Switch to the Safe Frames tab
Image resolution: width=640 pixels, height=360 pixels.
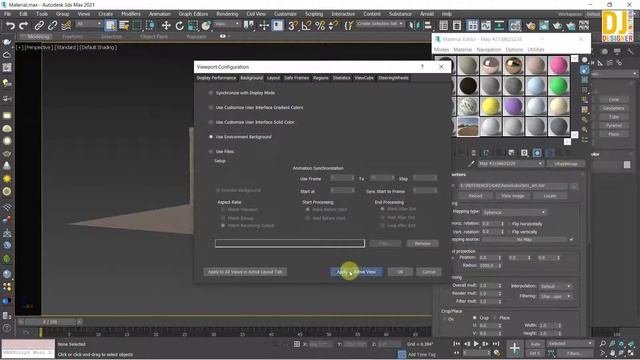pyautogui.click(x=297, y=78)
